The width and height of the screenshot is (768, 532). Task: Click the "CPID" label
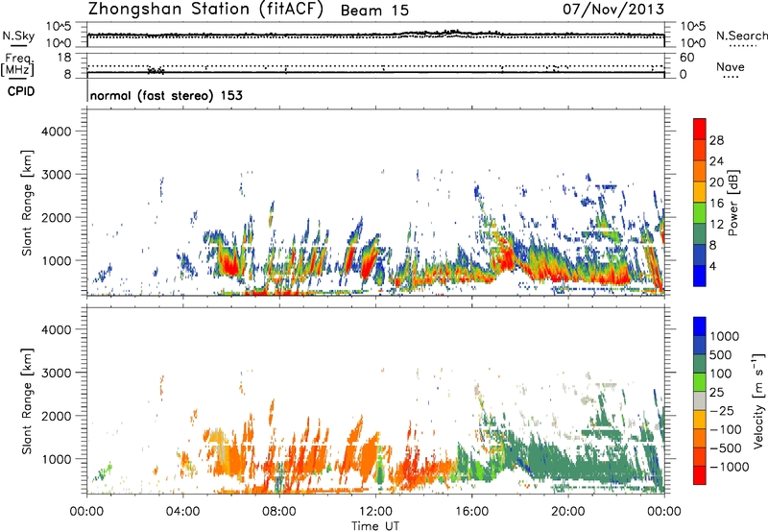[21, 91]
